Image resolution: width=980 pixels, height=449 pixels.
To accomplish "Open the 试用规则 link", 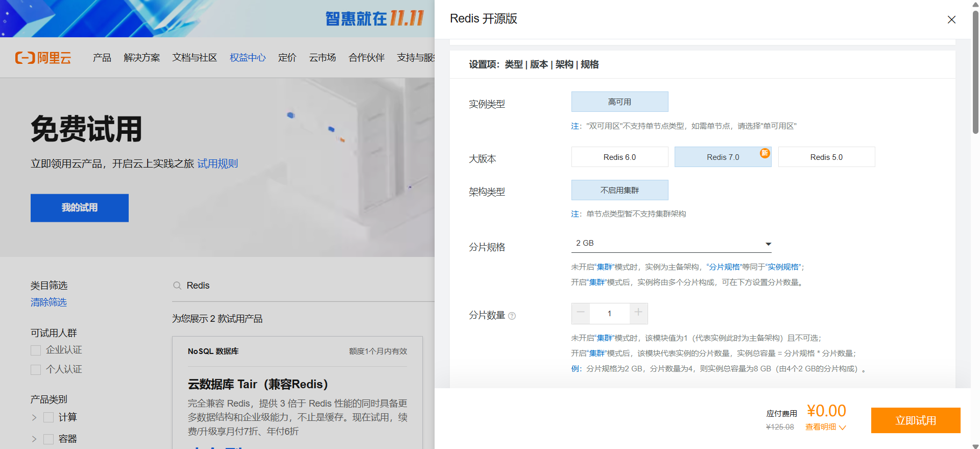I will click(218, 163).
